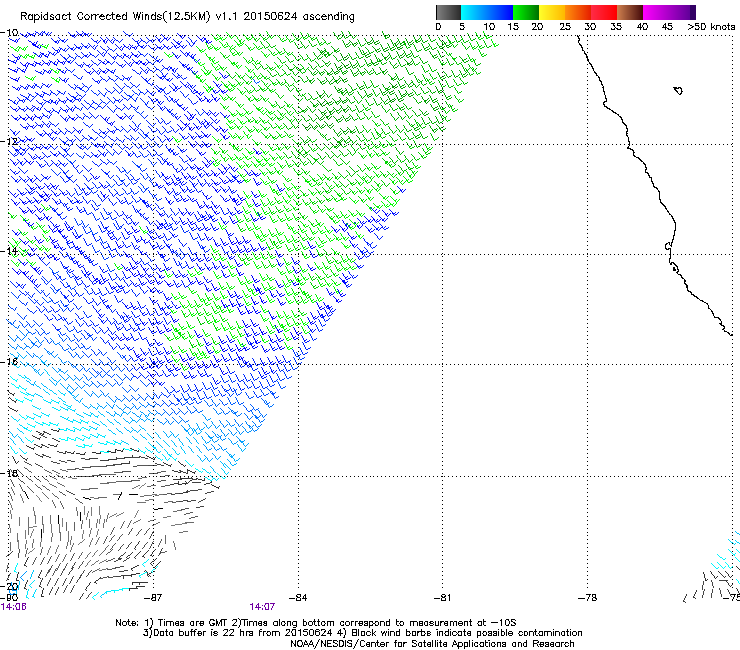
Task: Click the '0' legend scale label
Action: pyautogui.click(x=438, y=26)
